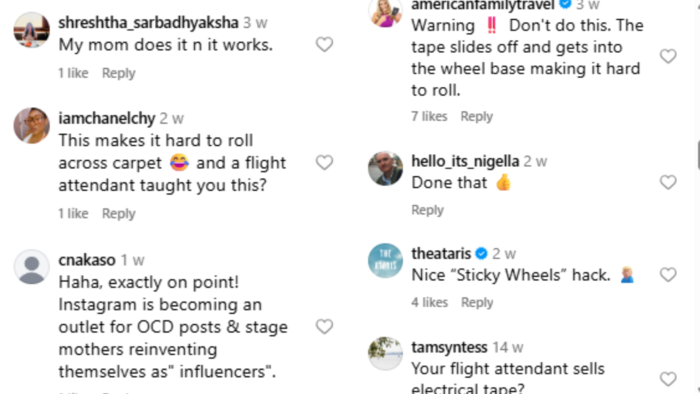Like tamsyntess' comment heart icon
Screen dimensions: 700x394
[668, 379]
